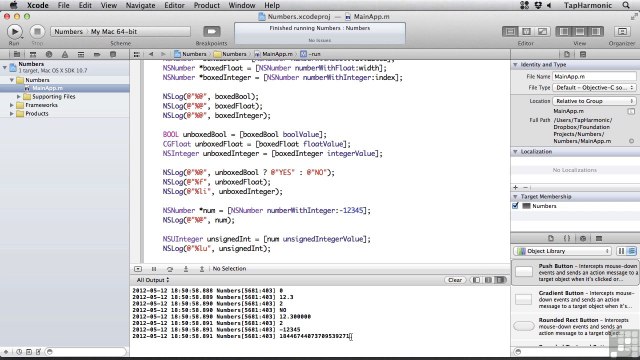Click the debug Step Into button
Screen dimensions: 640x360
(186, 269)
